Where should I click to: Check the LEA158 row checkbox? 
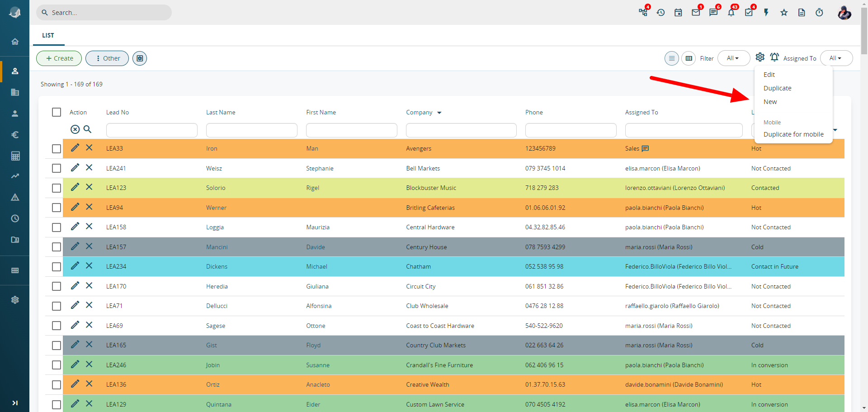point(57,227)
